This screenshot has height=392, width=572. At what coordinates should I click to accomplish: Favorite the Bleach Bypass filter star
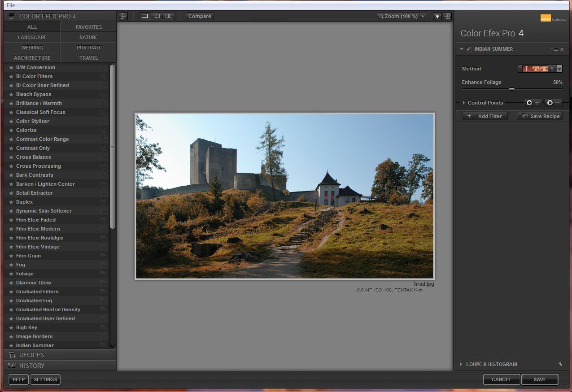pos(11,95)
